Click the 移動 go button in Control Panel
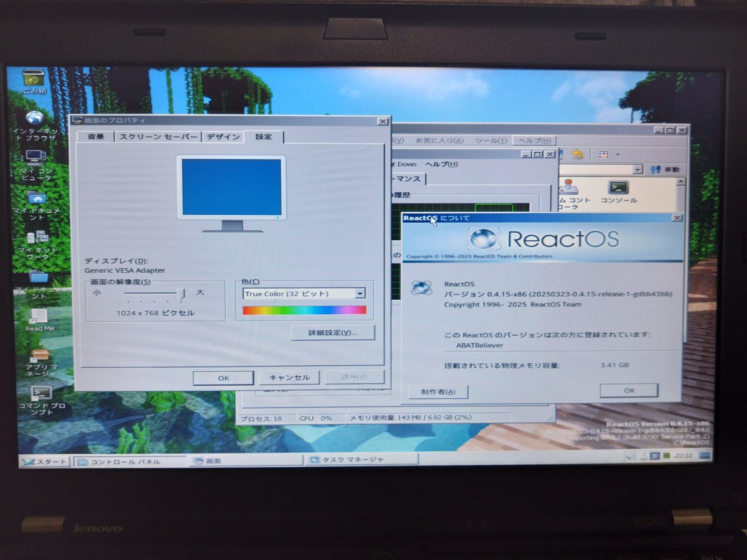This screenshot has height=560, width=747. pyautogui.click(x=665, y=169)
